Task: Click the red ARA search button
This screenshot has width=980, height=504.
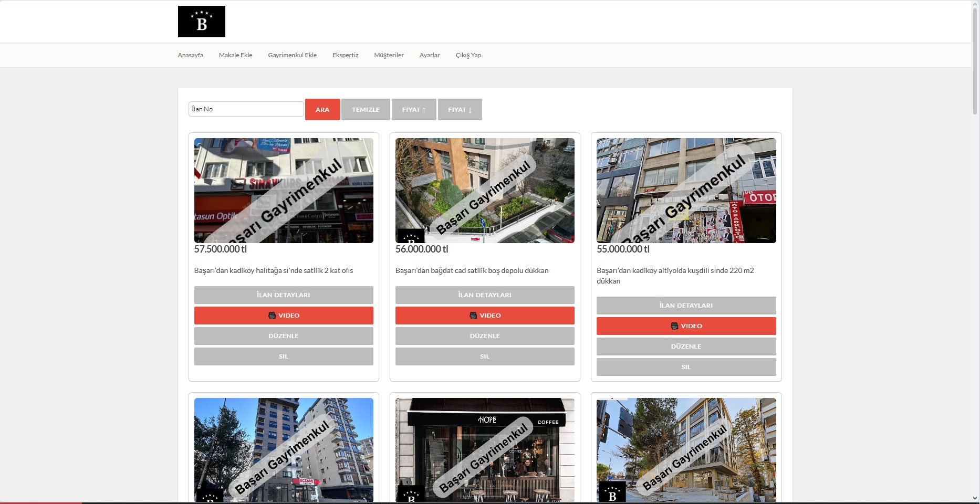Action: pos(322,110)
